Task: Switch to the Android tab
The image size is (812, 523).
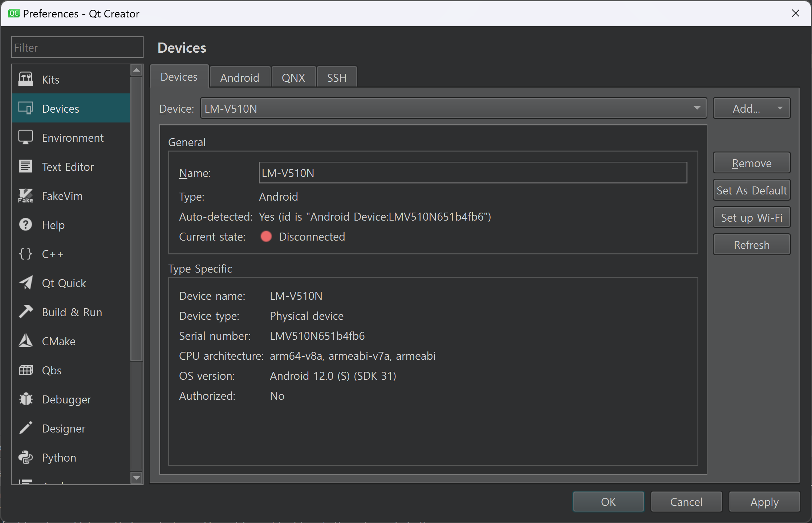Action: pos(240,77)
